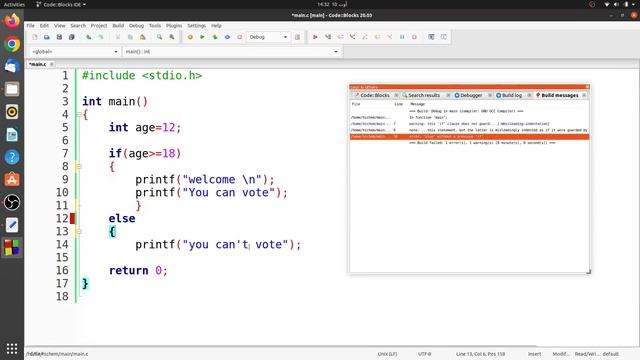Click the Show select target dialog icon
This screenshot has height=360, width=640.
[x=298, y=37]
